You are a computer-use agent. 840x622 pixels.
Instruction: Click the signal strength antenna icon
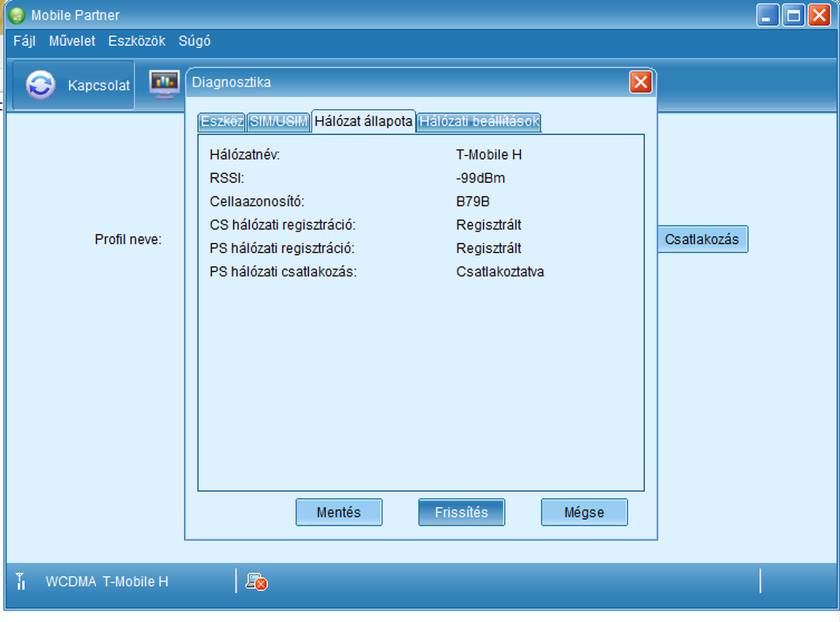pos(20,581)
